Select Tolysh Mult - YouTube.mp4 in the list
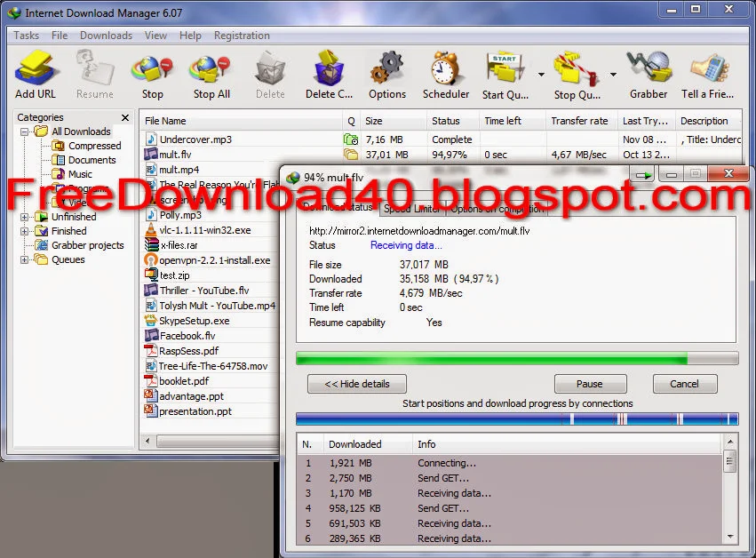The width and height of the screenshot is (756, 558). pos(217,306)
